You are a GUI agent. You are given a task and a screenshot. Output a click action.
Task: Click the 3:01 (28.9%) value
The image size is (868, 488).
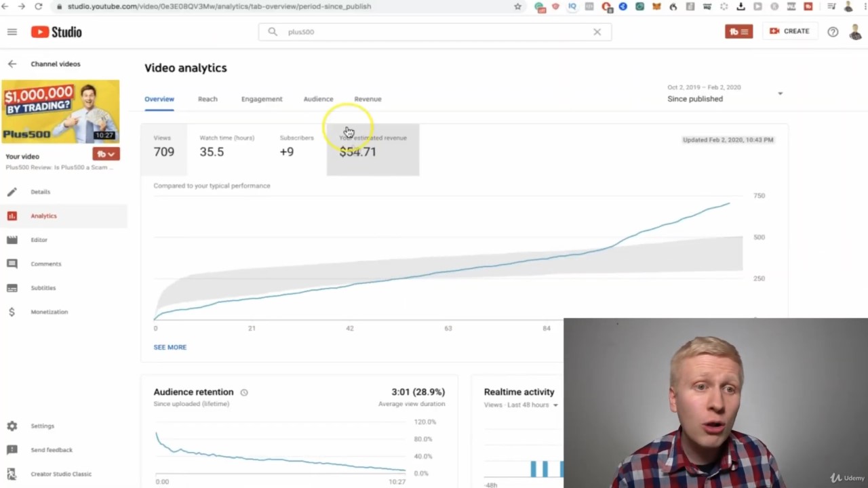coord(418,392)
